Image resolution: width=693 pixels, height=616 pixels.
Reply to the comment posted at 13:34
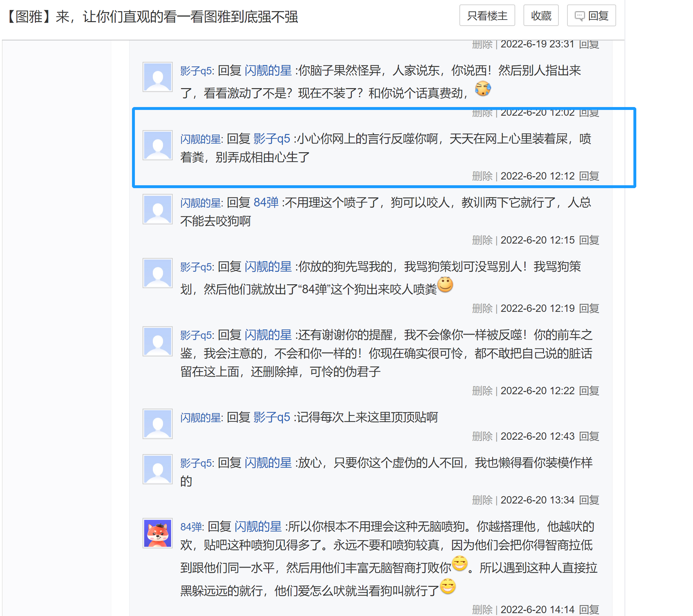[589, 500]
